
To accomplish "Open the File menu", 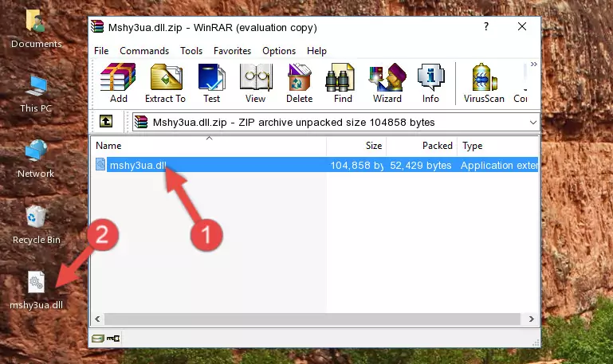I will click(x=101, y=51).
